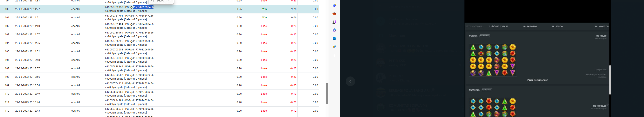The width and height of the screenshot is (644, 117).
Task: Click timestamp 22-08-2023 23:14:10
Action: coord(27,26)
